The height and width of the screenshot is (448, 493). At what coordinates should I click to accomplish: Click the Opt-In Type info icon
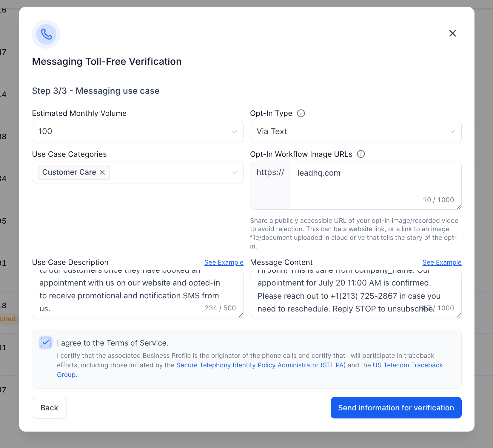[301, 113]
